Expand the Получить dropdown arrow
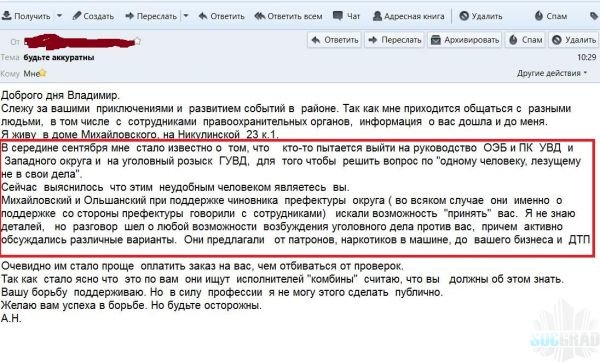The height and width of the screenshot is (362, 600). (59, 16)
